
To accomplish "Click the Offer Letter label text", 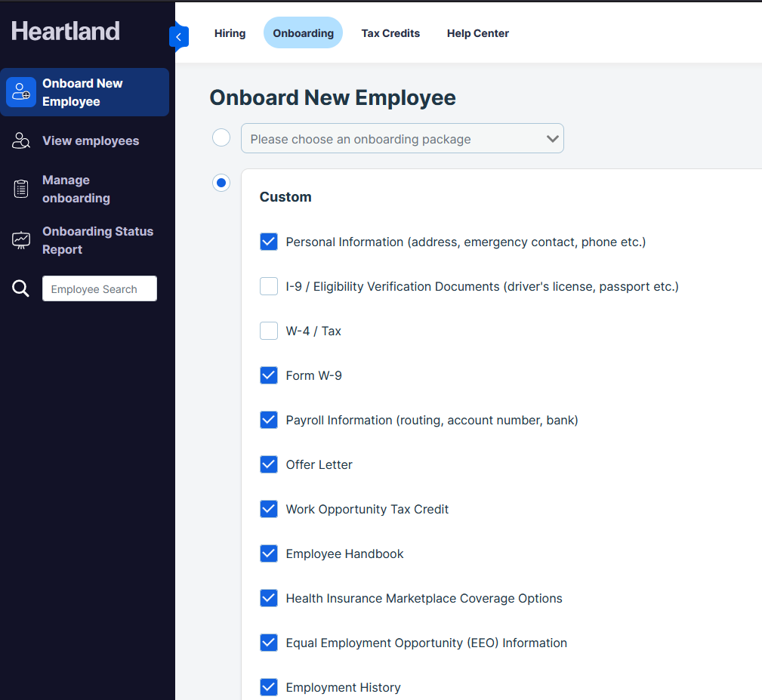I will tap(319, 464).
